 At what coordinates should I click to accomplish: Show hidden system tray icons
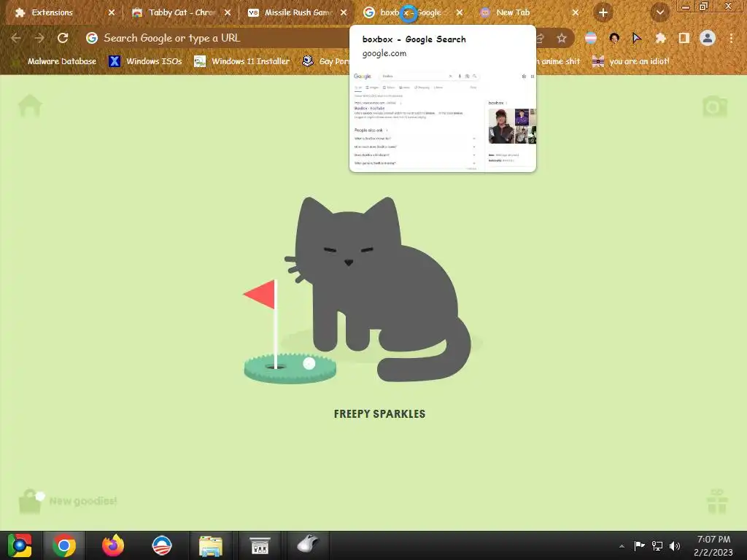[x=622, y=546]
